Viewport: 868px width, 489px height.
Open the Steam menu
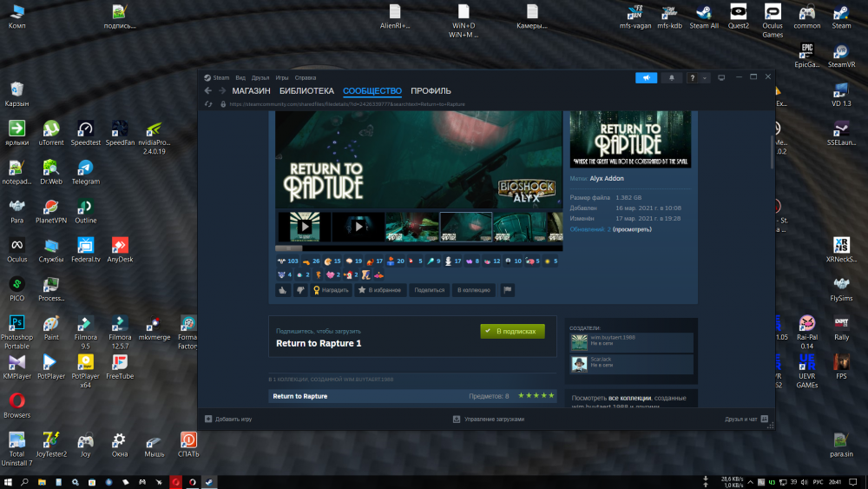tap(220, 78)
